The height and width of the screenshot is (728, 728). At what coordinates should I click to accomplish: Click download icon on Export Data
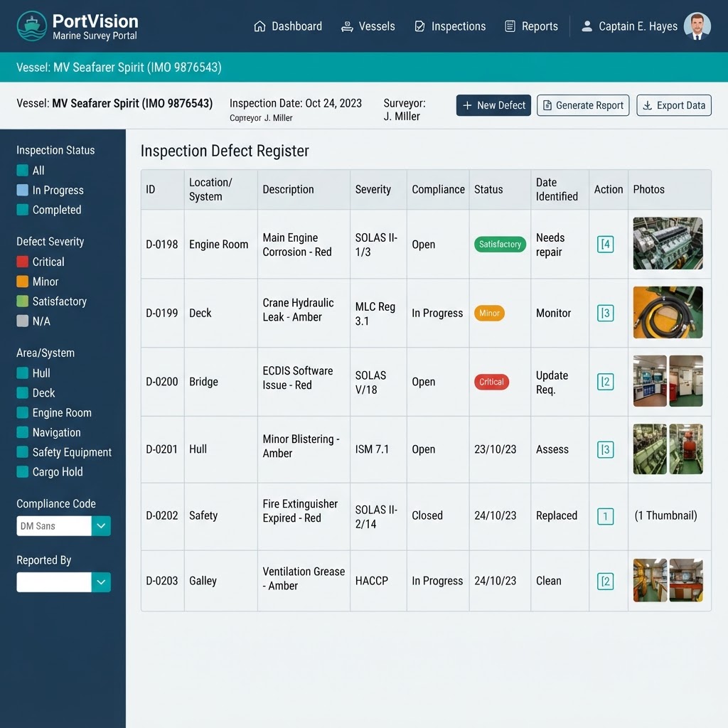[647, 105]
